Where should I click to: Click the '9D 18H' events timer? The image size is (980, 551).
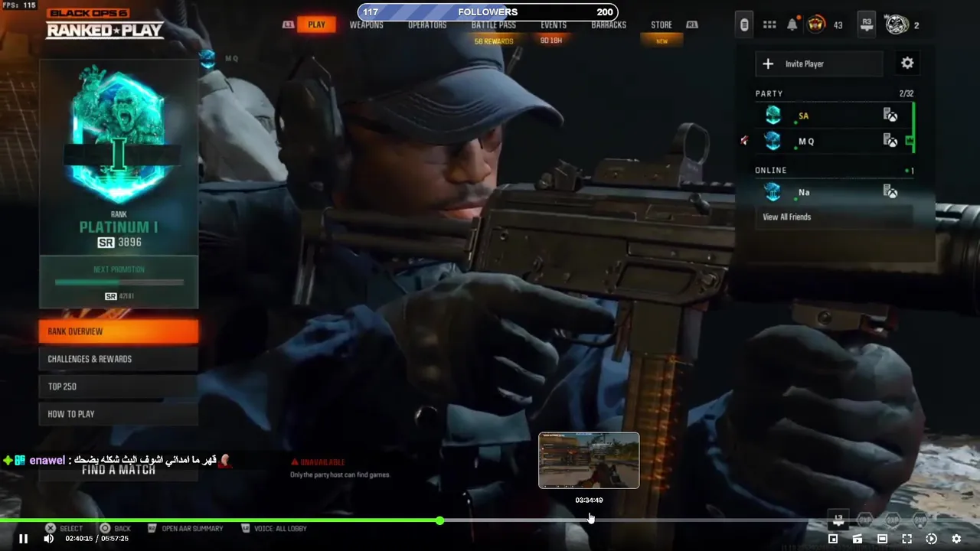[551, 41]
